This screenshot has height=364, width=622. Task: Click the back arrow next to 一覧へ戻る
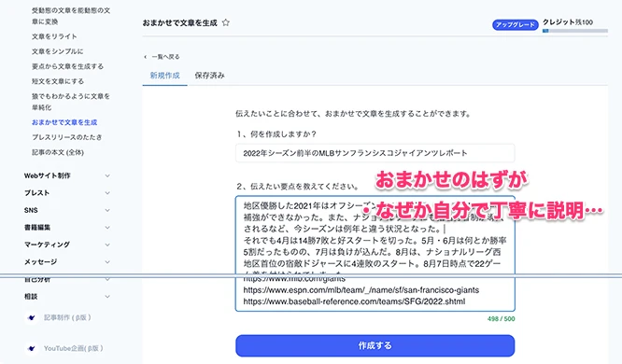click(x=145, y=57)
